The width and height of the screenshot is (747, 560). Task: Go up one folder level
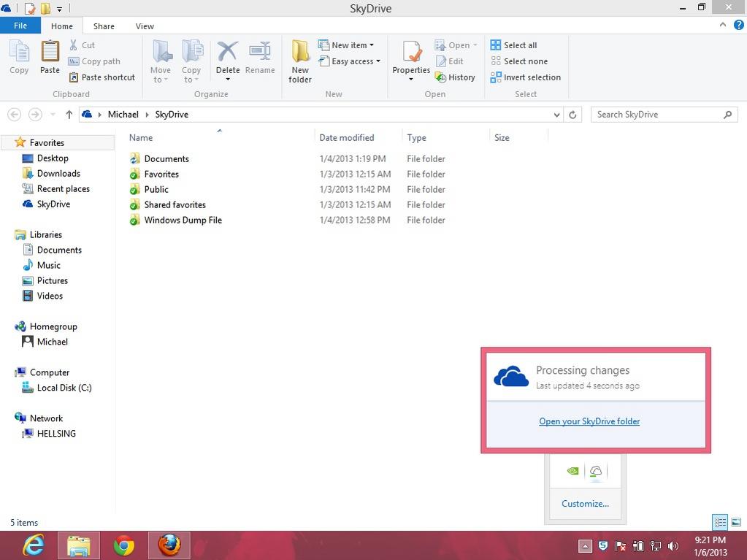point(69,115)
